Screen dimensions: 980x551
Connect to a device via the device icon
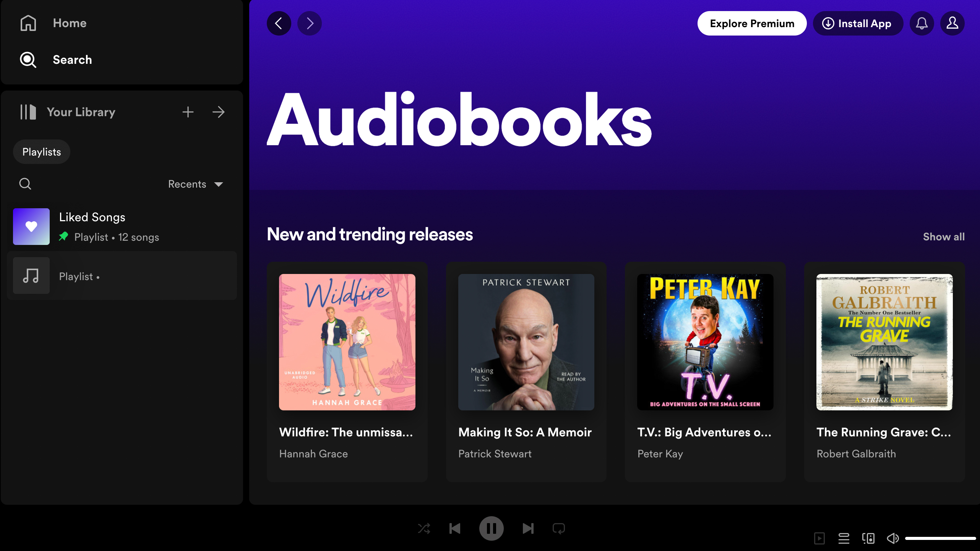[x=868, y=538]
